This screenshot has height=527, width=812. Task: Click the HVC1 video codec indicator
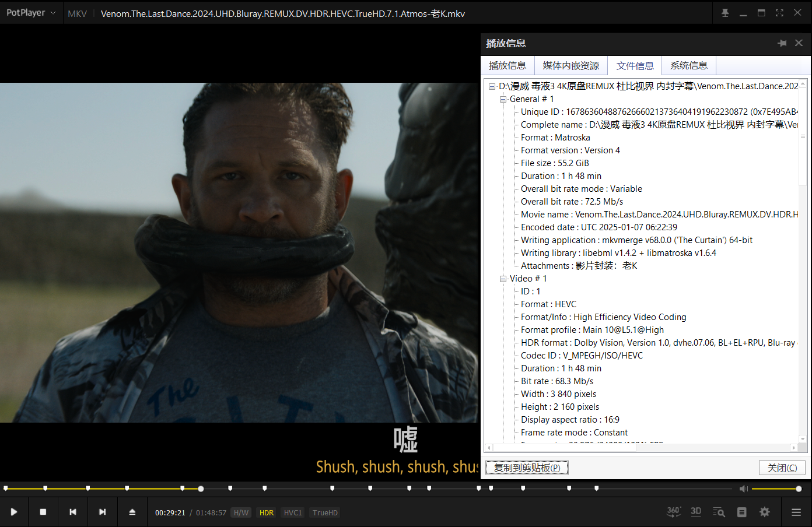[x=293, y=513]
